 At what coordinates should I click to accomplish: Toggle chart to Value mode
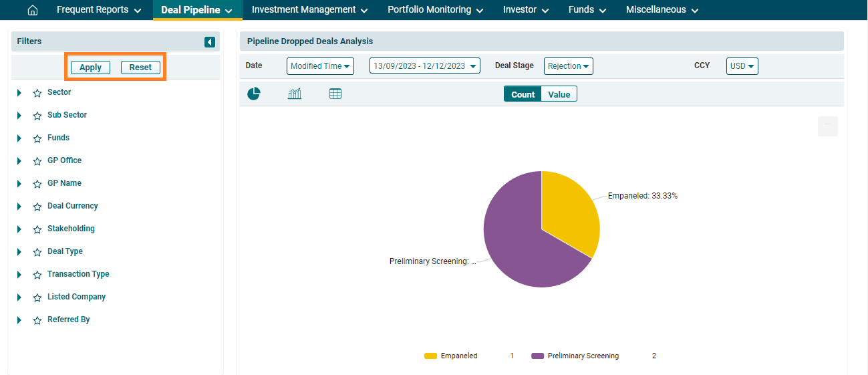pyautogui.click(x=559, y=94)
